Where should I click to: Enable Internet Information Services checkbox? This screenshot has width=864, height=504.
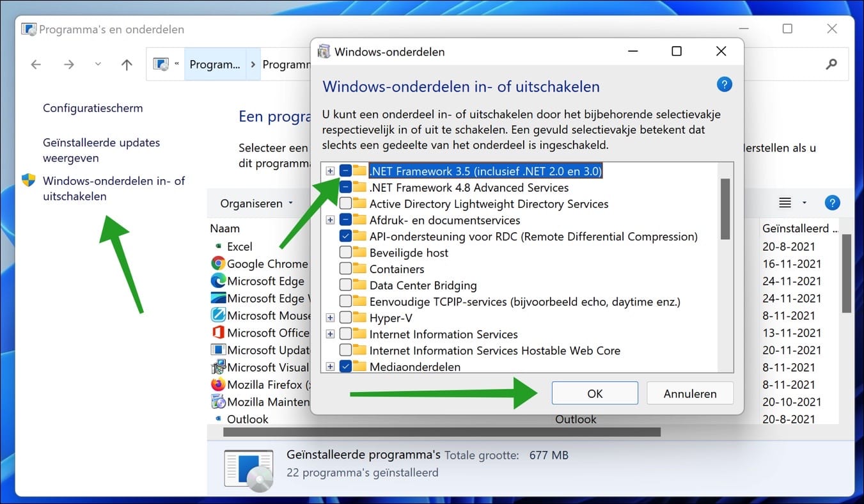click(345, 334)
